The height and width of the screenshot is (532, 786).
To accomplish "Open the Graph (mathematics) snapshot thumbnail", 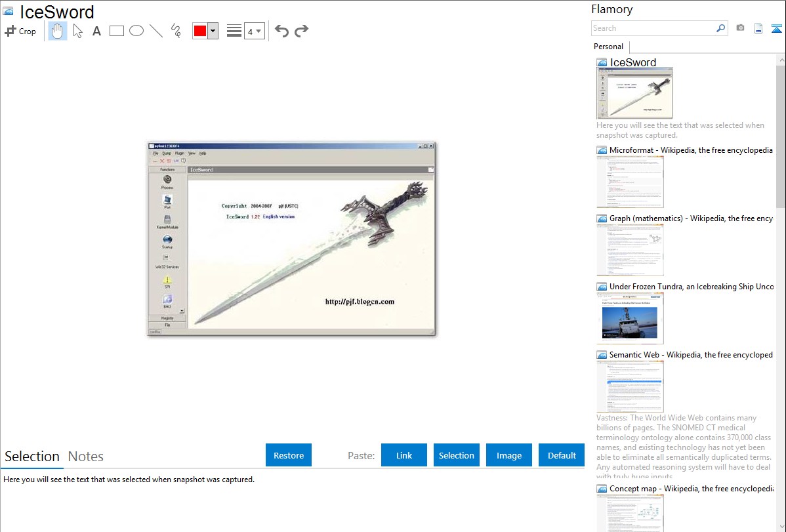I will tap(630, 250).
